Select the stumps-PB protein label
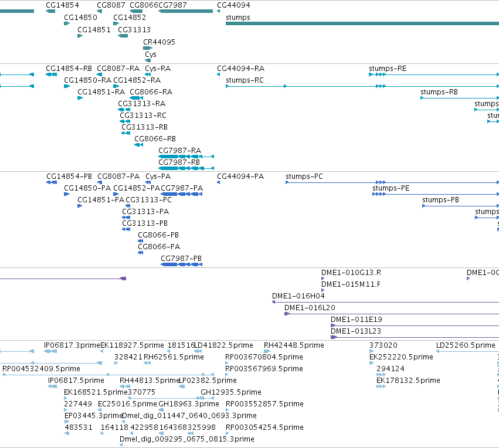The image size is (499, 448). click(x=441, y=200)
